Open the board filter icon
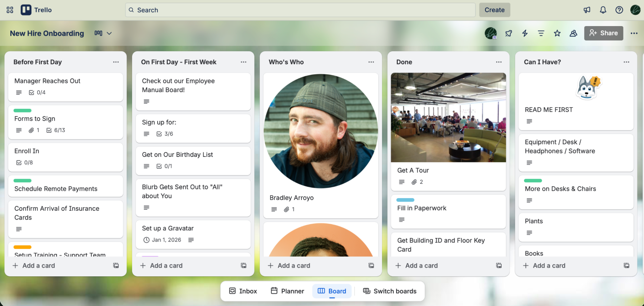The image size is (644, 306). 541,33
